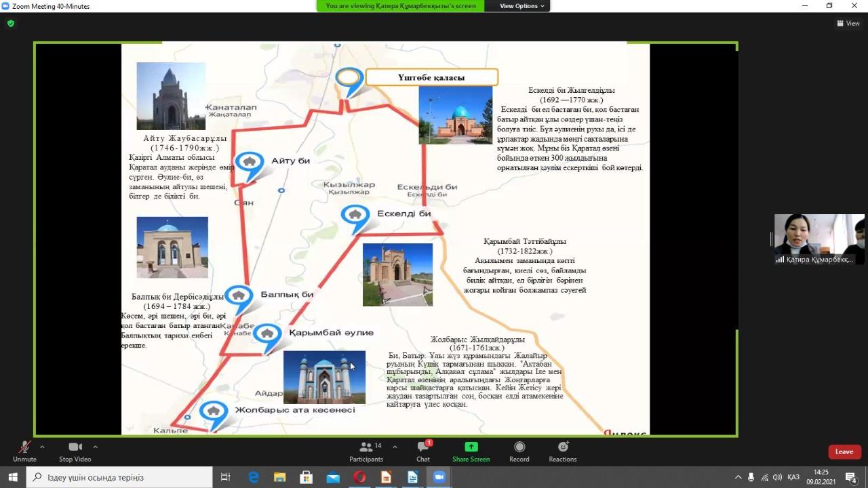Toggle the КАЗ keyboard language indicator
The image size is (868, 488).
click(793, 477)
